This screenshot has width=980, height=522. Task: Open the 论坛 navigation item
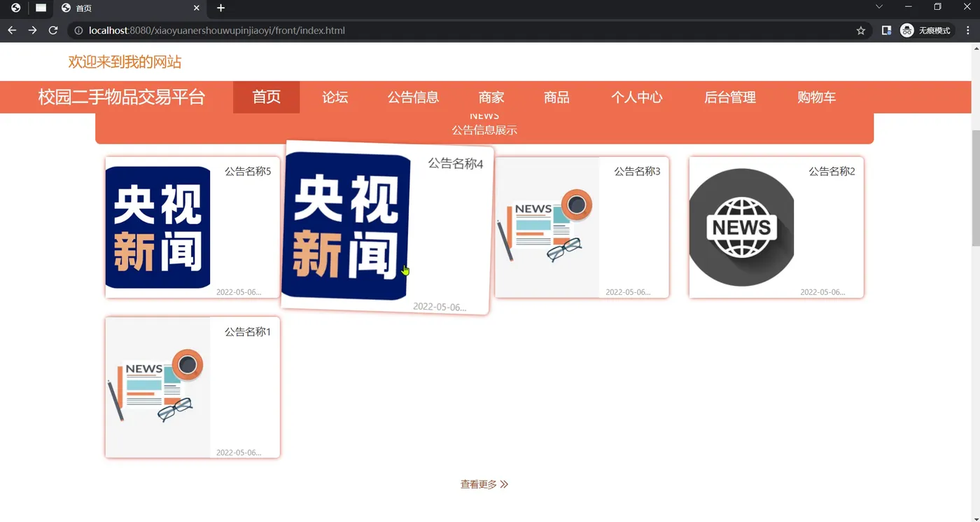point(335,97)
